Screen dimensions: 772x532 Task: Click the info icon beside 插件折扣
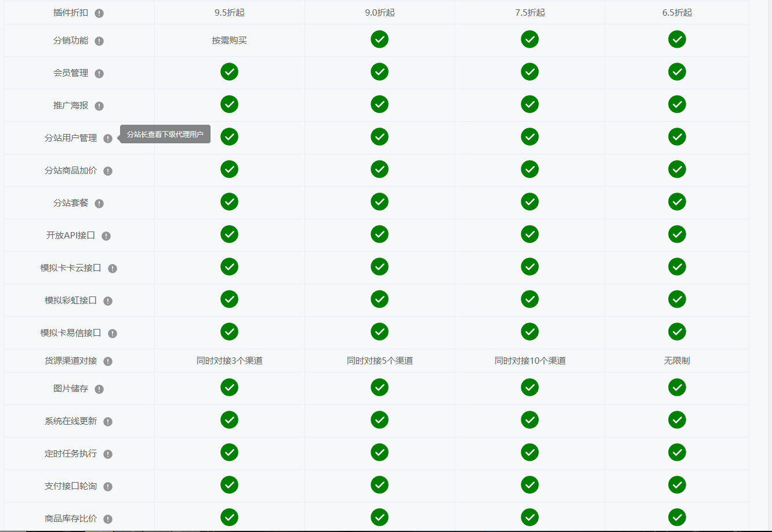[x=99, y=13]
